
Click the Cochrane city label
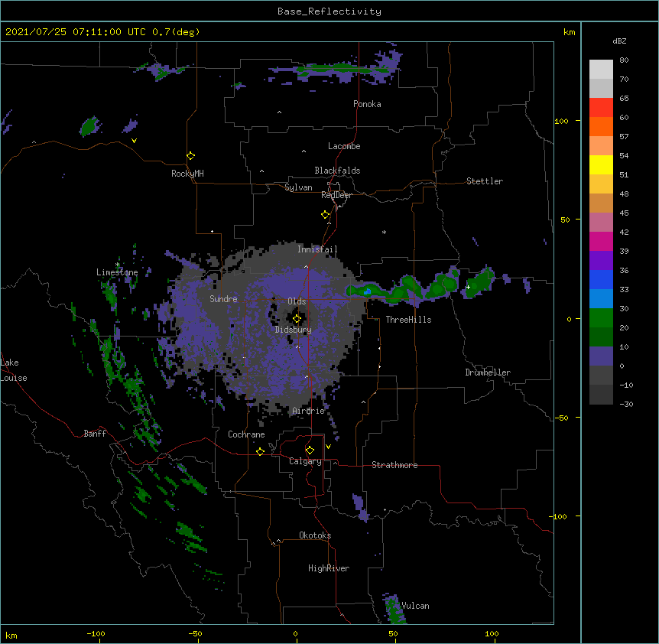click(246, 434)
